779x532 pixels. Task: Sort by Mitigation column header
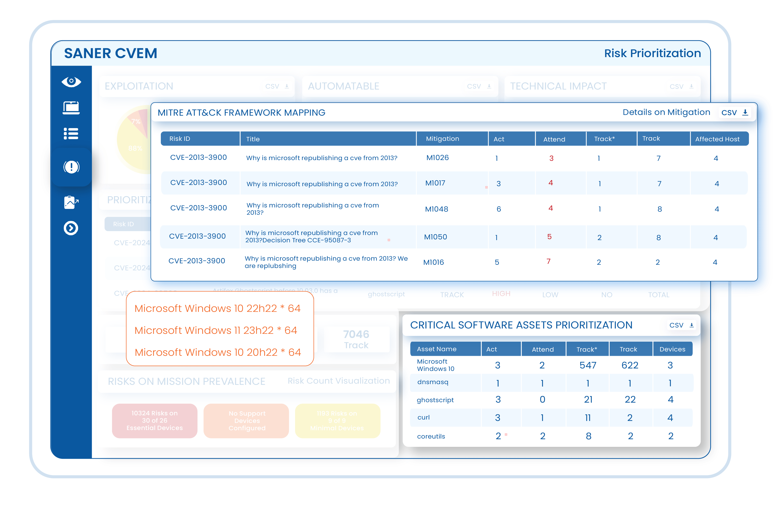click(x=442, y=139)
